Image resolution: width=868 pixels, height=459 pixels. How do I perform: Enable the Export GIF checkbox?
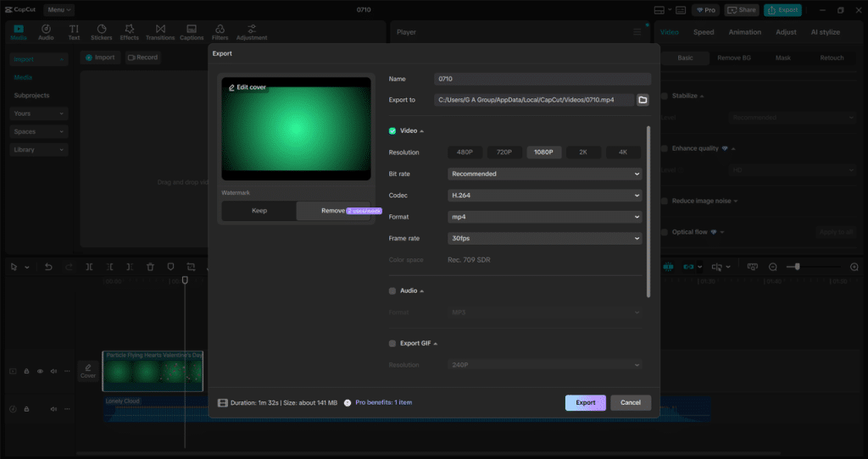point(392,343)
